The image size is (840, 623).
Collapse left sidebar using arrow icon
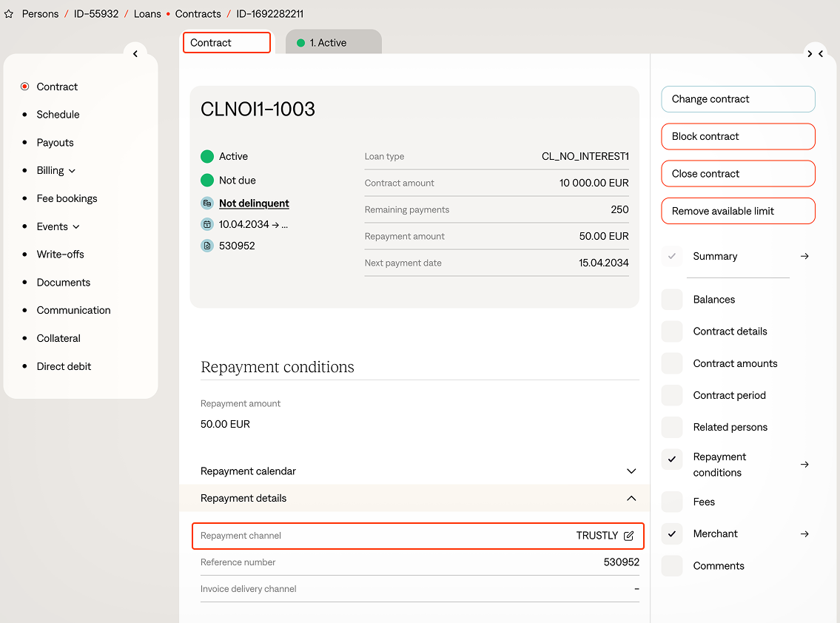point(135,54)
